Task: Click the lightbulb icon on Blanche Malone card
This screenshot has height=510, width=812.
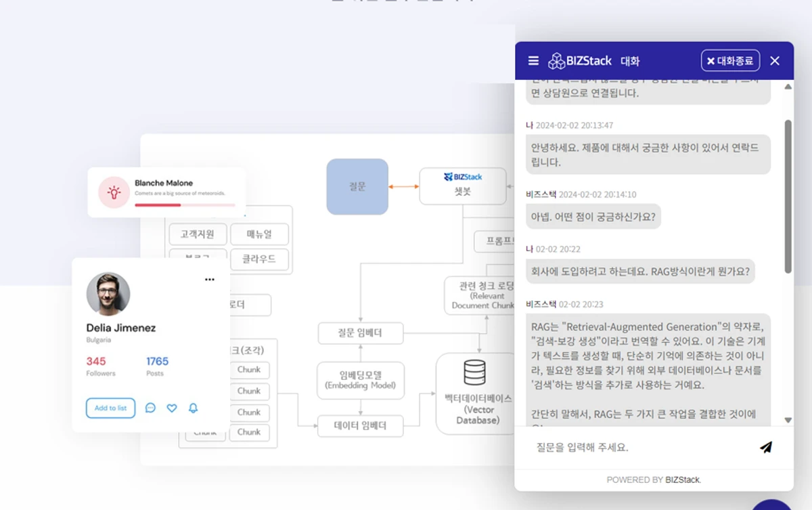Action: point(114,192)
